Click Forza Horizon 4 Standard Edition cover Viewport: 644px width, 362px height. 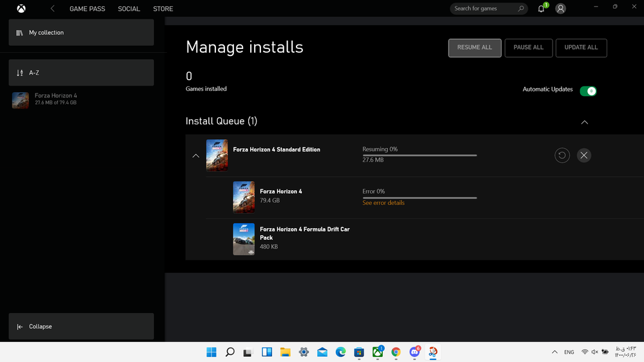pyautogui.click(x=217, y=155)
